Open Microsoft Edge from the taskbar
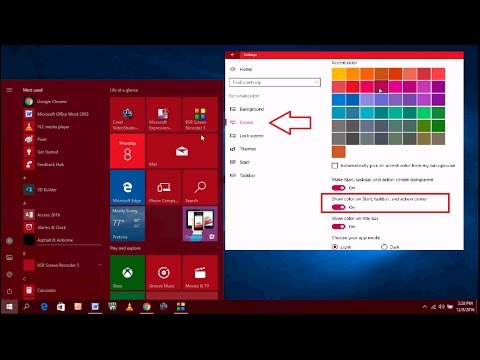 tap(44, 307)
